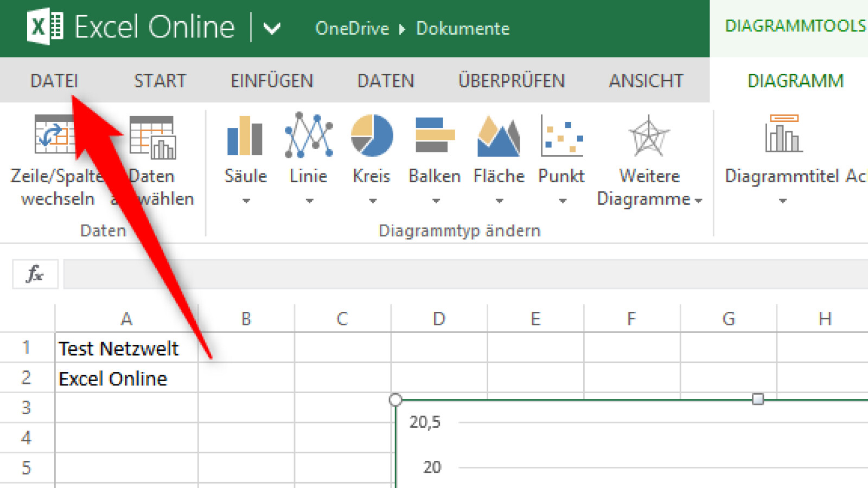This screenshot has width=868, height=488.
Task: Select the column C header
Action: click(x=342, y=318)
